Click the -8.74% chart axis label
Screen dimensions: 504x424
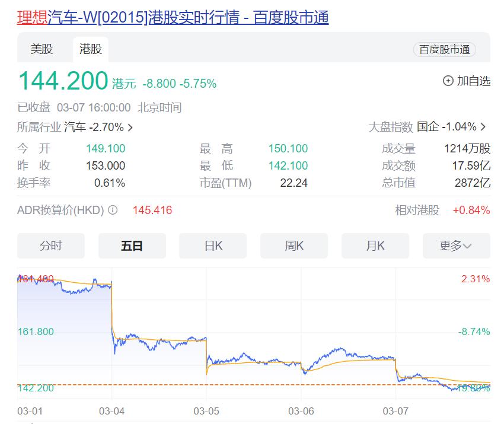474,331
